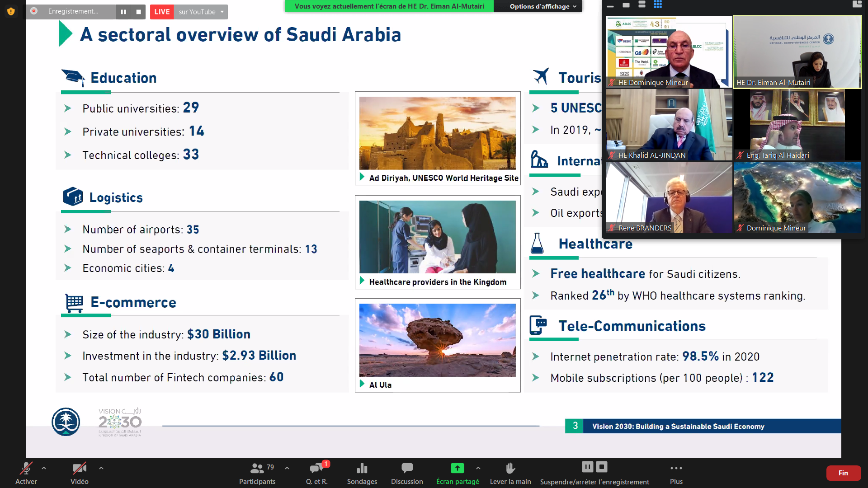Expand share options caret next to Écran partagé
Image resolution: width=868 pixels, height=488 pixels.
click(x=478, y=468)
